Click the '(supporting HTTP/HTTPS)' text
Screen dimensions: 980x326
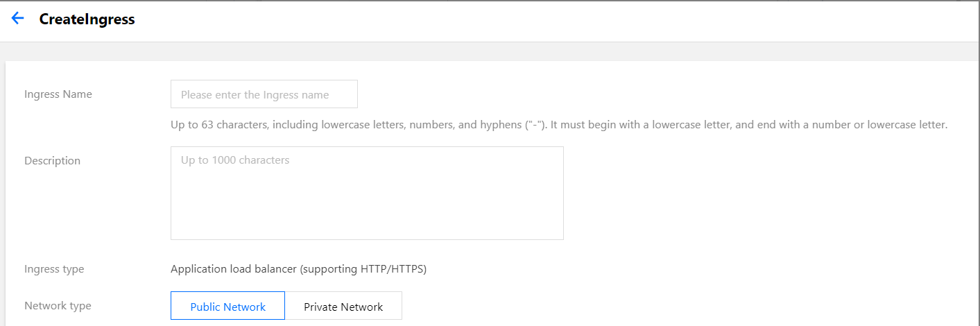(x=363, y=269)
